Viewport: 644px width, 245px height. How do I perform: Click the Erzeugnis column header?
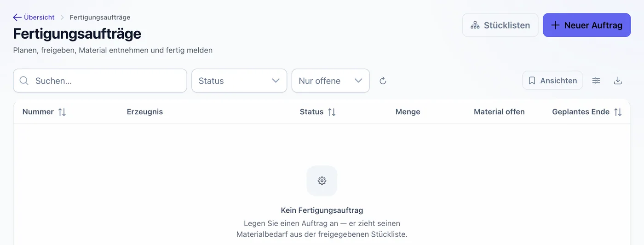tap(145, 112)
